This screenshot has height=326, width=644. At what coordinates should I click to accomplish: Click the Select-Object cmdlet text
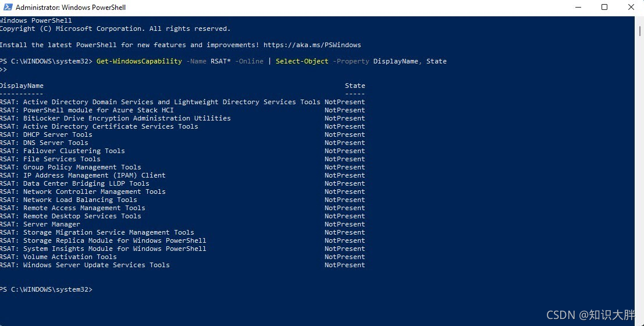[302, 61]
